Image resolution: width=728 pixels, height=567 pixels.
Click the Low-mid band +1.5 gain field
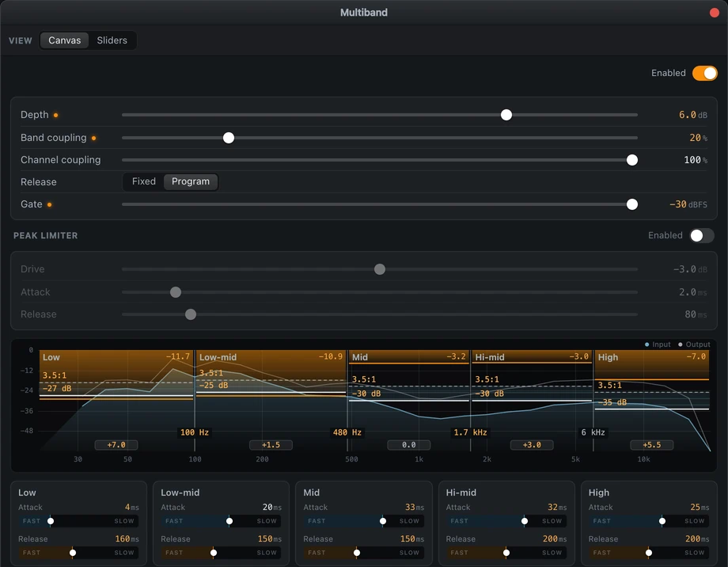click(x=271, y=445)
